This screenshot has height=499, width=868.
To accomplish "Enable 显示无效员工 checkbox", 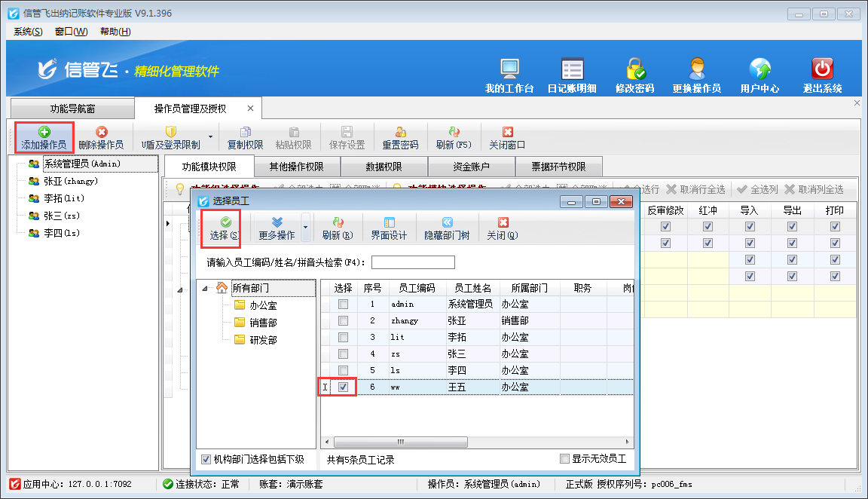I will (565, 459).
